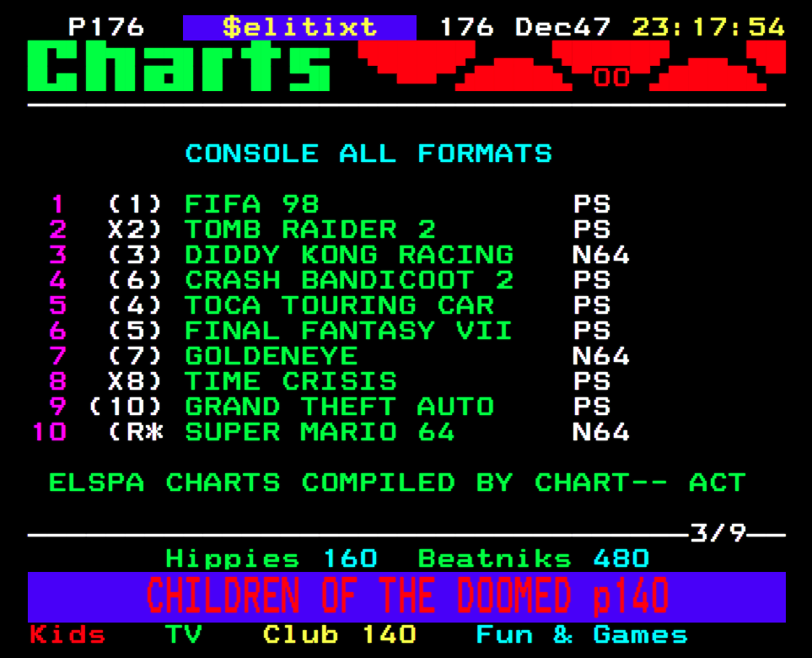Image resolution: width=812 pixels, height=658 pixels.
Task: Click the GRAND THEFT AUTO entry
Action: pyautogui.click(x=340, y=407)
